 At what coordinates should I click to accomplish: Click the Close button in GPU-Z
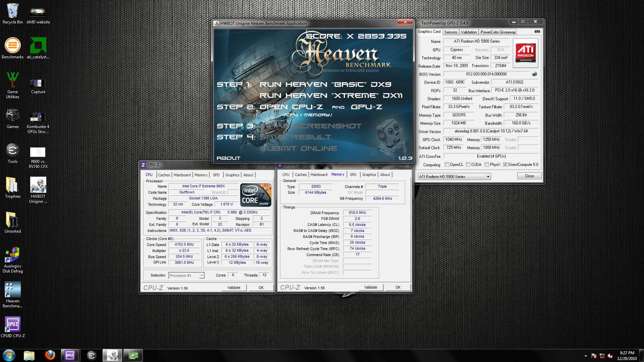(x=529, y=176)
